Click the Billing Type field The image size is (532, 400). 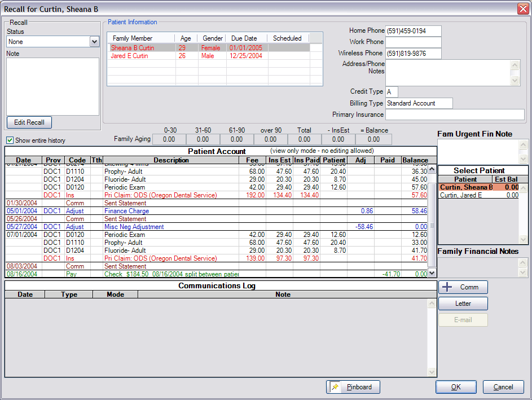(x=419, y=103)
